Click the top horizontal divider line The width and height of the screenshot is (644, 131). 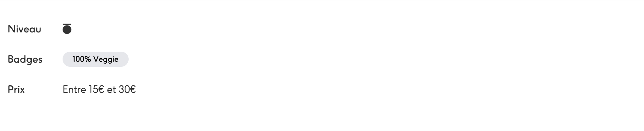(x=322, y=1)
